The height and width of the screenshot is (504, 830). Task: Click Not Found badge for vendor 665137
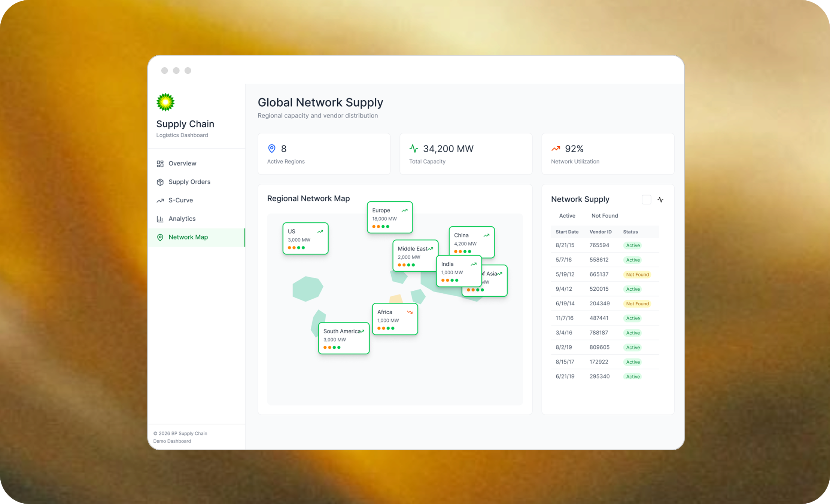pos(637,275)
